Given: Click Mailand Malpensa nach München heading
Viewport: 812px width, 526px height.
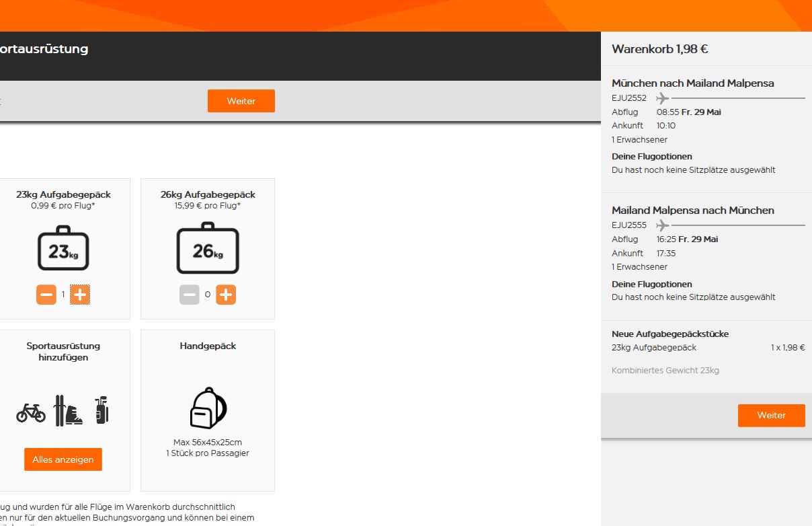Looking at the screenshot, I should [x=693, y=211].
